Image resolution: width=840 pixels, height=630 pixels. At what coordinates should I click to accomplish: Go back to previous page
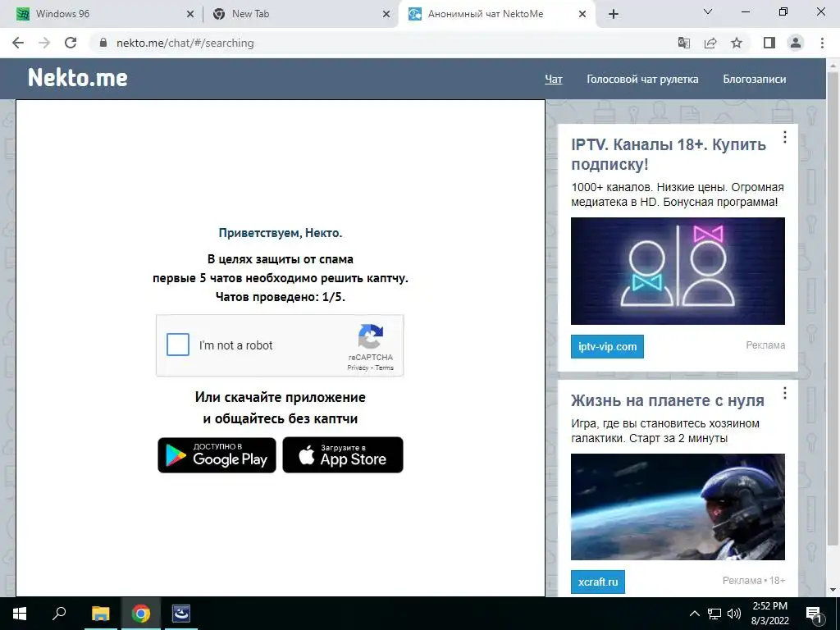click(18, 43)
